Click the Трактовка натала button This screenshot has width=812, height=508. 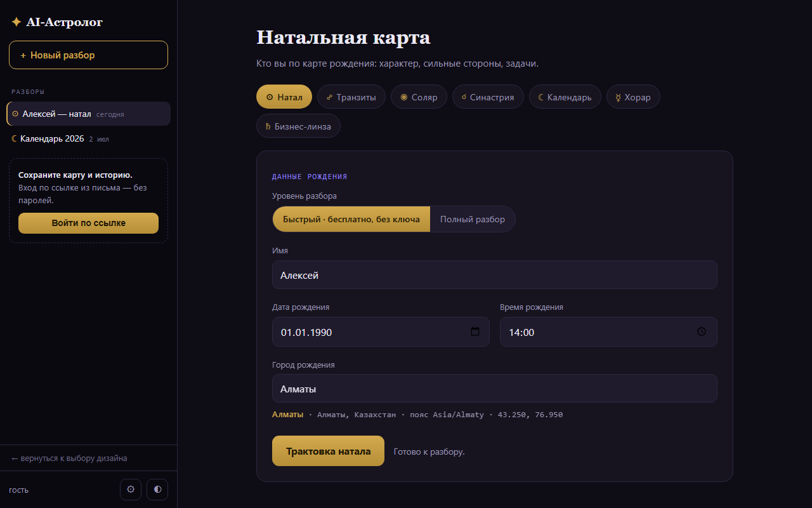coord(328,451)
